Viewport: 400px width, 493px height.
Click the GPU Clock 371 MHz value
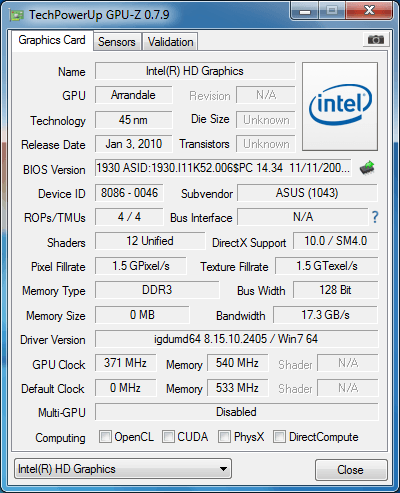click(x=125, y=363)
